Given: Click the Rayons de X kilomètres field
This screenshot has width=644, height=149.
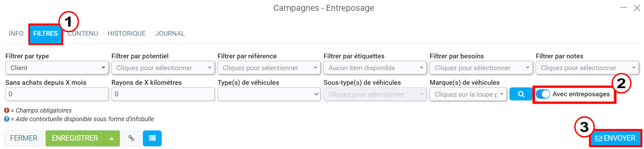Looking at the screenshot, I should click(163, 94).
